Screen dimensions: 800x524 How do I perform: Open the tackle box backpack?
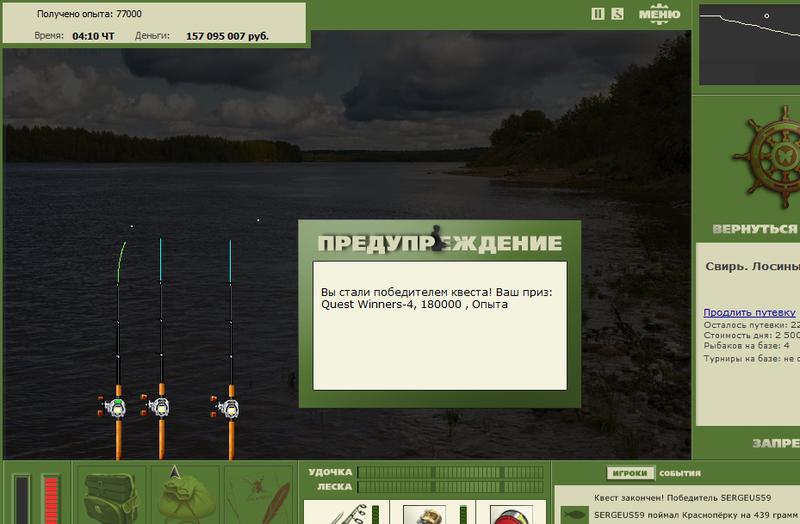click(x=111, y=497)
